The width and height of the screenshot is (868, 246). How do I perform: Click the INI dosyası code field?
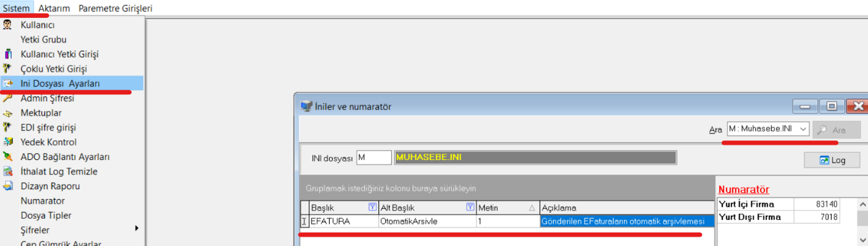pyautogui.click(x=374, y=158)
